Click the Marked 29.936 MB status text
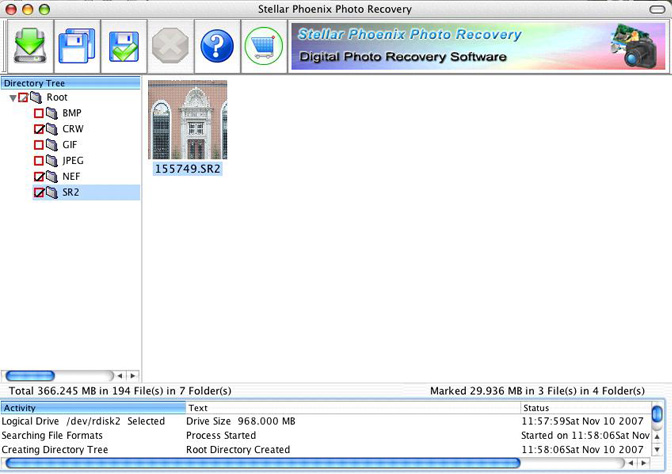The image size is (672, 474). coord(537,391)
